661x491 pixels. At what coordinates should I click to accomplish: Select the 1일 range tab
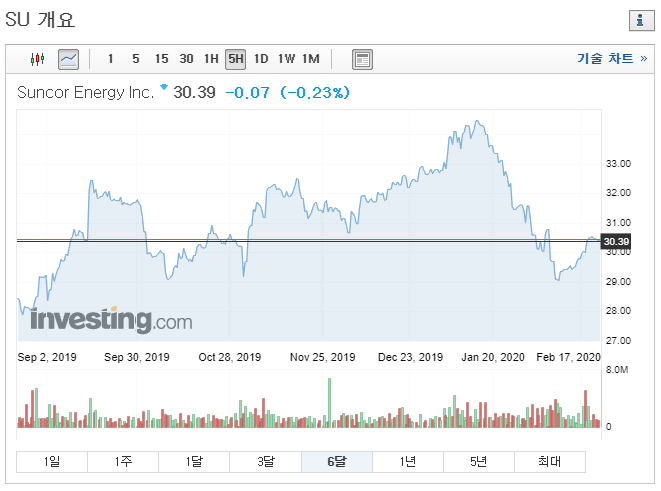[x=52, y=461]
